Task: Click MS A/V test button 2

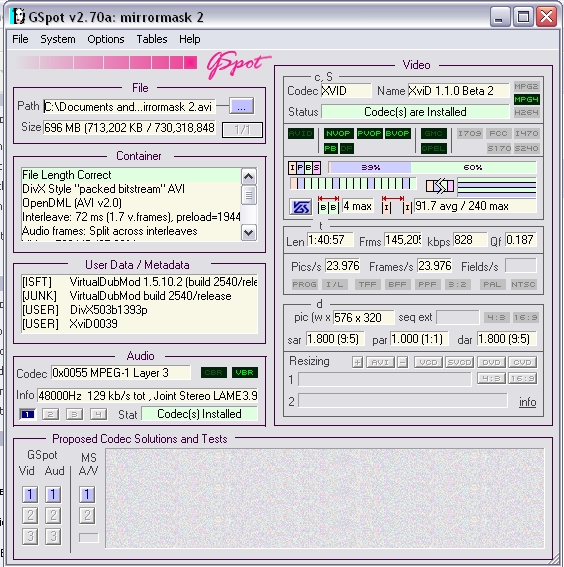Action: pos(87,515)
